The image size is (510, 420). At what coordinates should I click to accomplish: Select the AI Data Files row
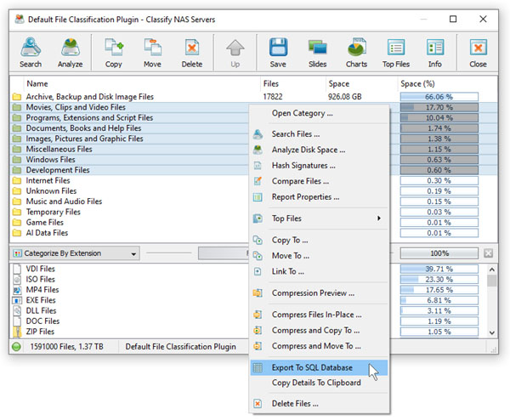[x=130, y=233]
